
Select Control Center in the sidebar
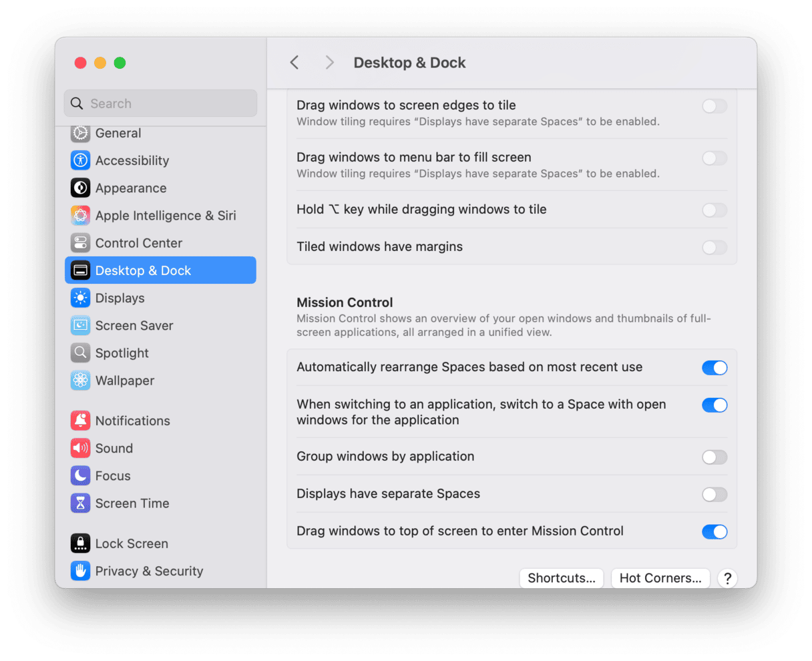(x=160, y=242)
